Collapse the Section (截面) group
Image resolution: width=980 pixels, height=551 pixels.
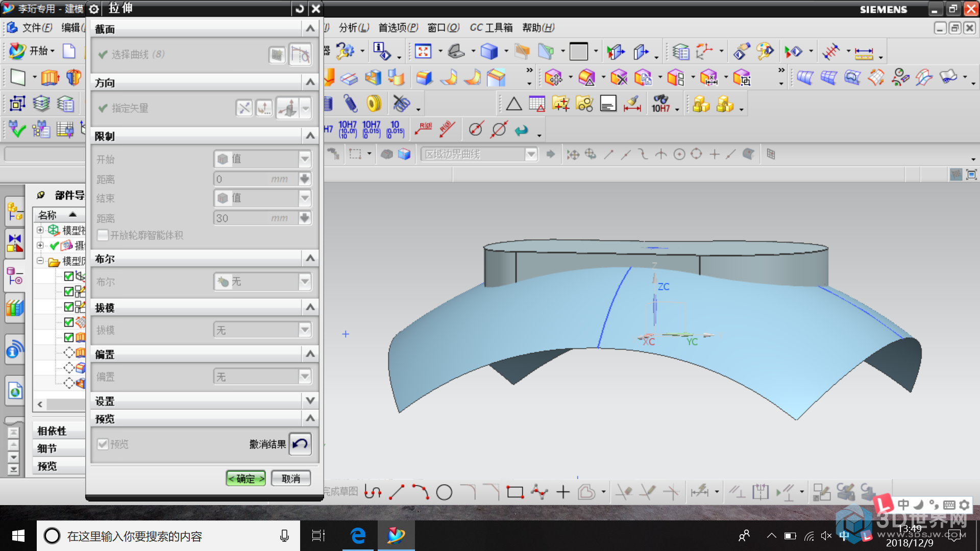(x=310, y=29)
